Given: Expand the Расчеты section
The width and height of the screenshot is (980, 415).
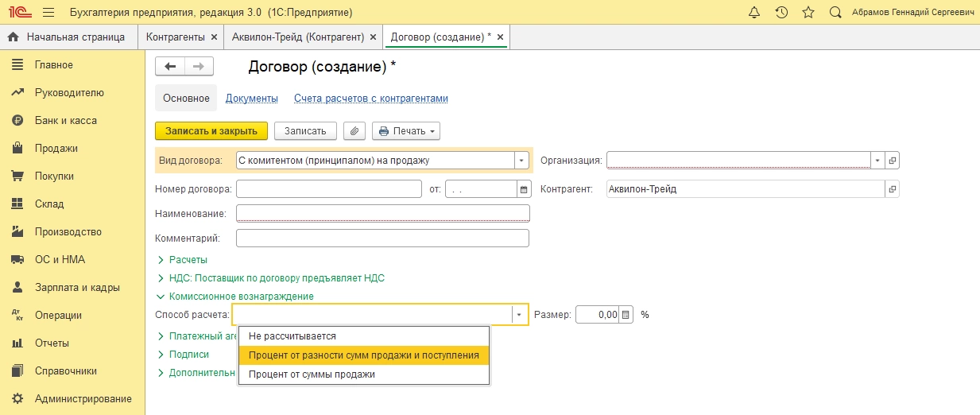Looking at the screenshot, I should [x=188, y=260].
